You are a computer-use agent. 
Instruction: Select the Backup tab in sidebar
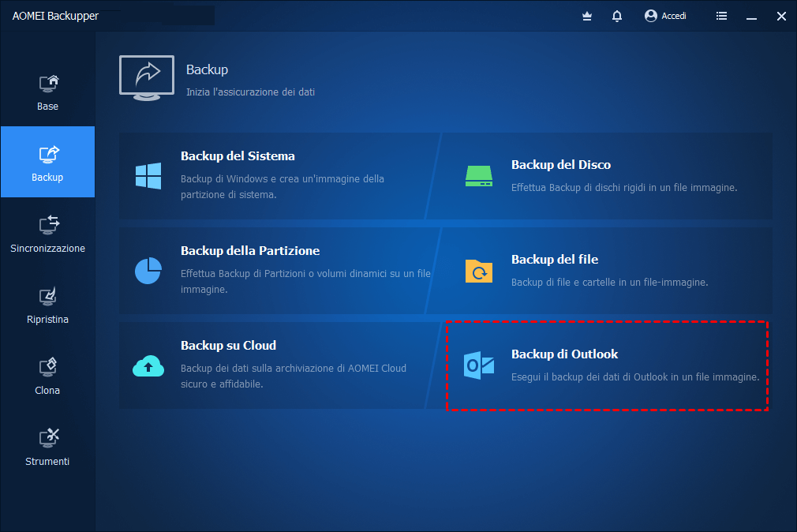coord(48,162)
